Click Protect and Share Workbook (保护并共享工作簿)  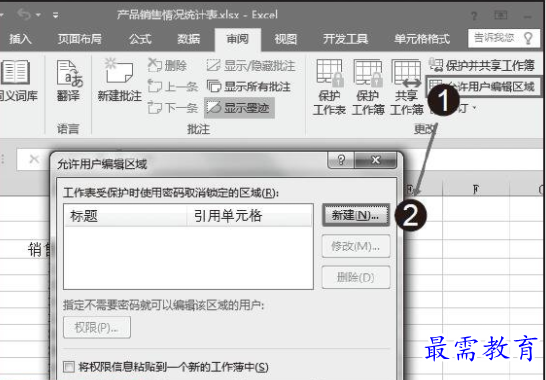click(482, 65)
